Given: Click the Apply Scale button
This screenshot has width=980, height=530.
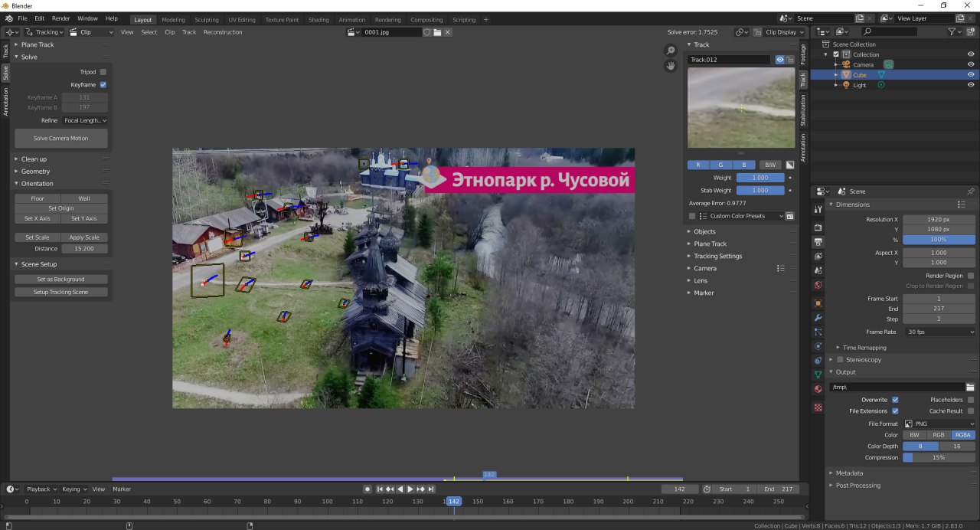Looking at the screenshot, I should tap(84, 237).
